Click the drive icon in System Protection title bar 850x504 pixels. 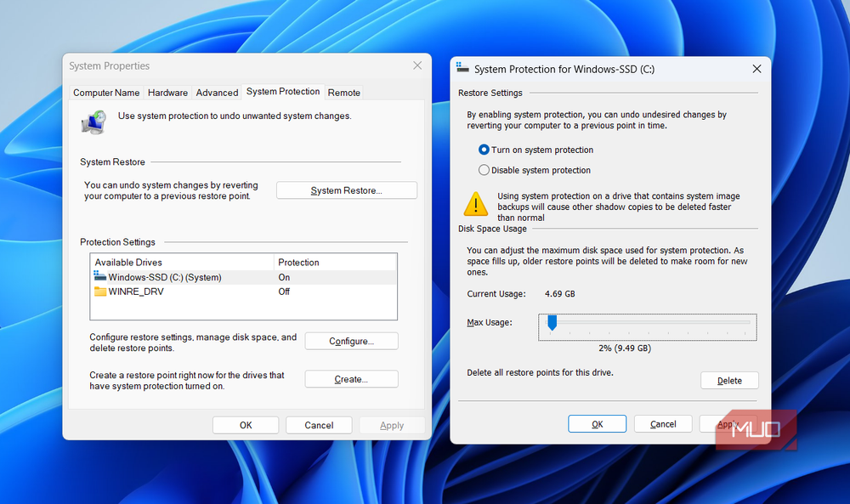pyautogui.click(x=462, y=68)
